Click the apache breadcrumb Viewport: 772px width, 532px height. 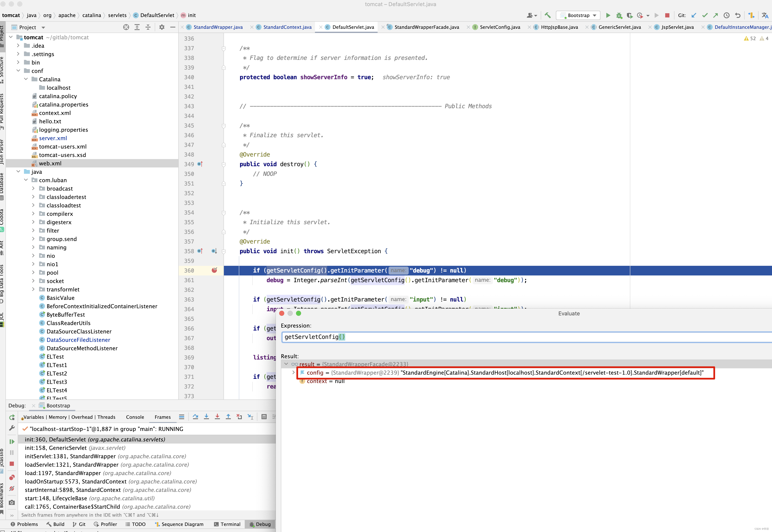click(67, 15)
